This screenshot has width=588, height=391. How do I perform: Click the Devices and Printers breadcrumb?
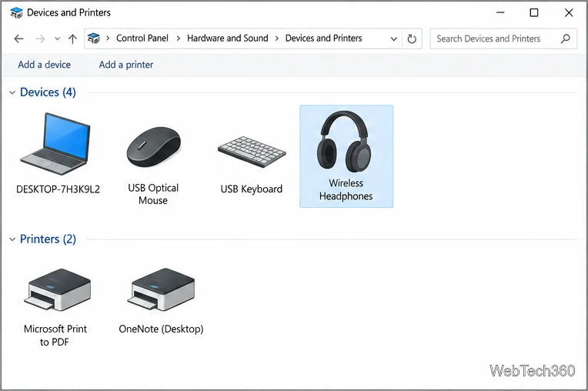click(323, 38)
